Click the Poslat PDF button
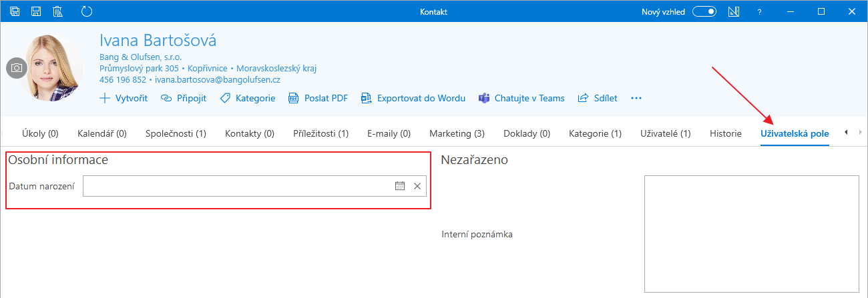 coord(318,98)
